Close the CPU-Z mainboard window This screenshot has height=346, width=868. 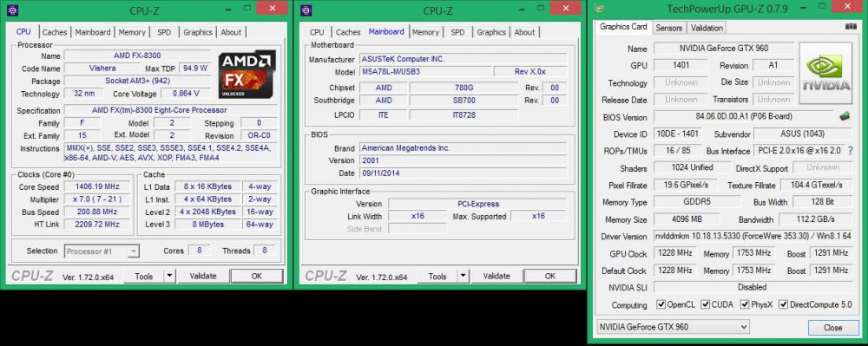(566, 7)
